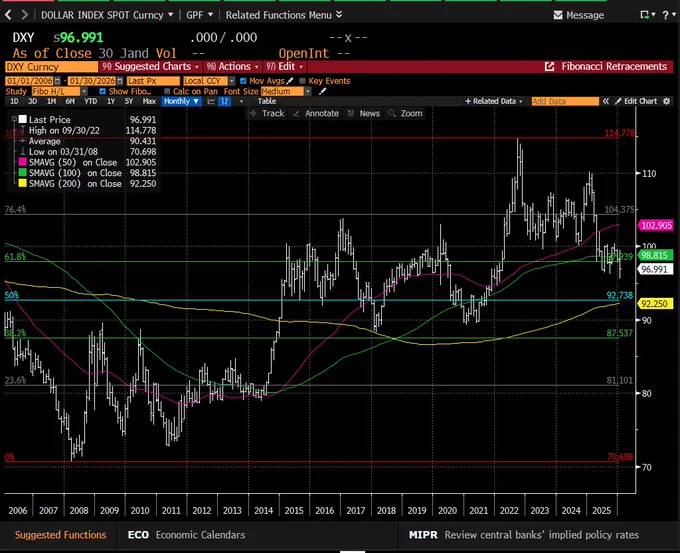Screen dimensions: 680x553
Task: Expand the Related Functions Menu
Action: point(284,15)
